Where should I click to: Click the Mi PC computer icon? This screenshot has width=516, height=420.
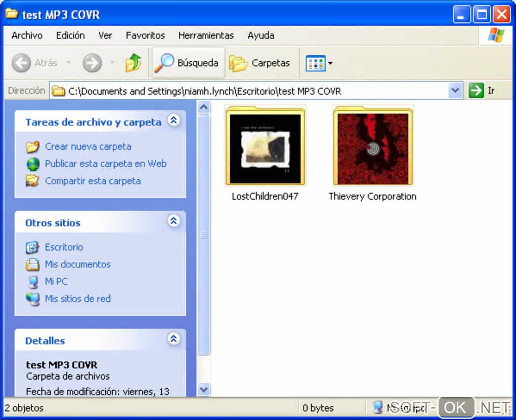(x=32, y=282)
